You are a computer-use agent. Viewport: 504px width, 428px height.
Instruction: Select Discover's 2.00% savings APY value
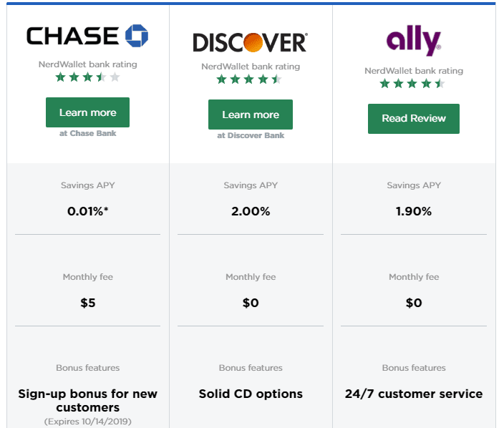tap(251, 211)
